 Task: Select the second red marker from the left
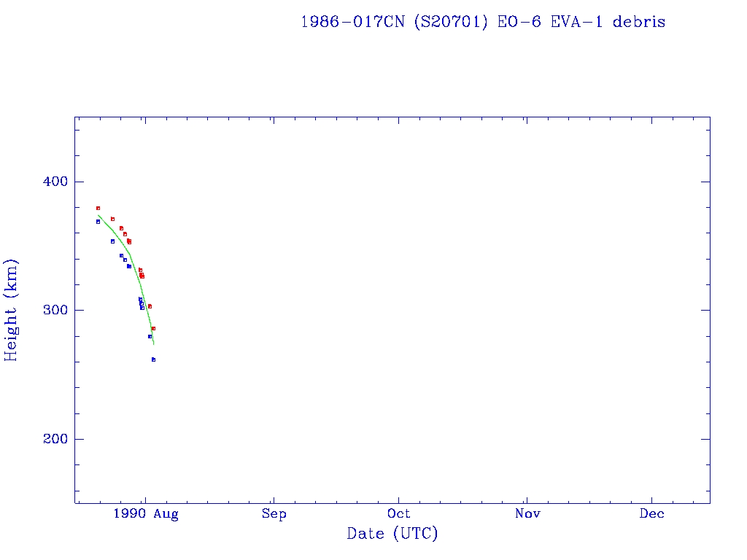coord(112,219)
